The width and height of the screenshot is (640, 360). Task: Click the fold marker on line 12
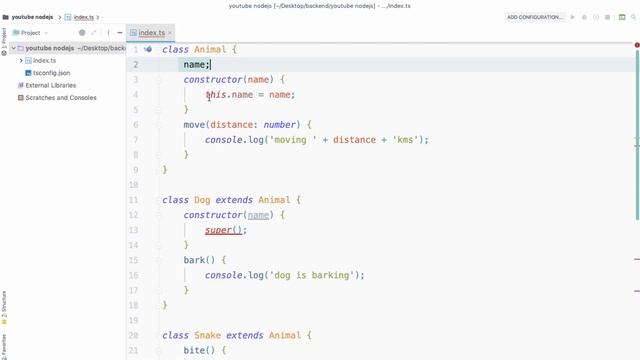pos(159,215)
